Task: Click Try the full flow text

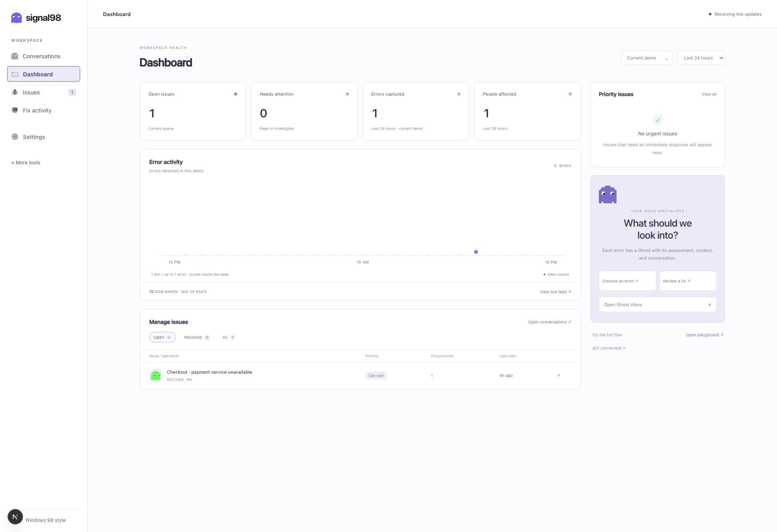Action: click(607, 335)
